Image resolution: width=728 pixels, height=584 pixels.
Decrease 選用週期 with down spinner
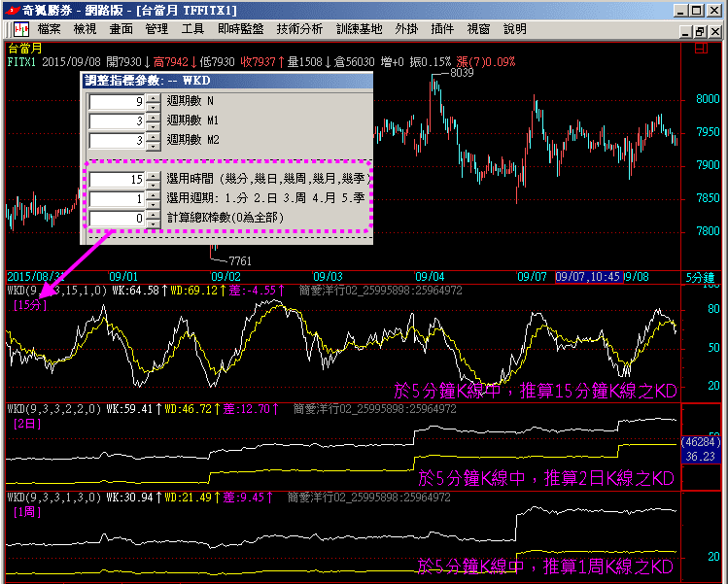(x=153, y=203)
